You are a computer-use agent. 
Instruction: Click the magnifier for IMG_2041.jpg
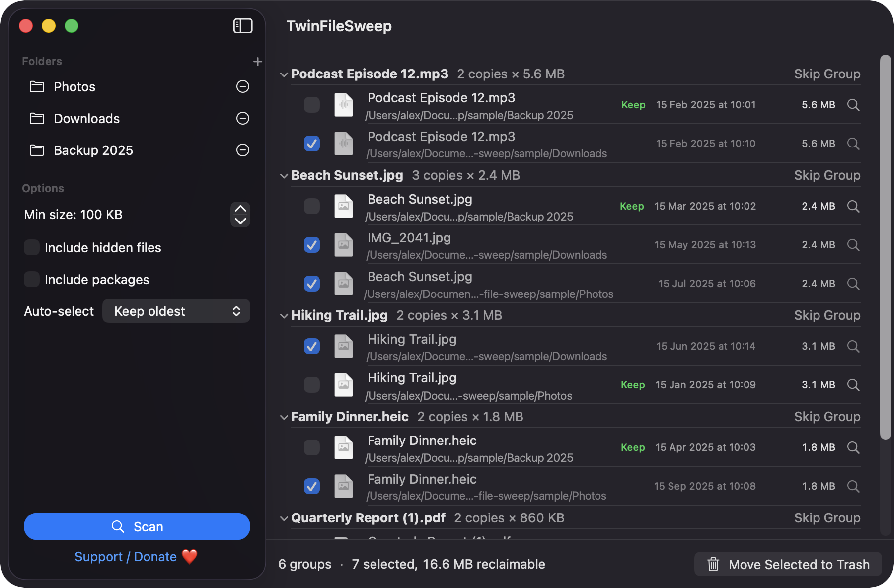tap(853, 245)
